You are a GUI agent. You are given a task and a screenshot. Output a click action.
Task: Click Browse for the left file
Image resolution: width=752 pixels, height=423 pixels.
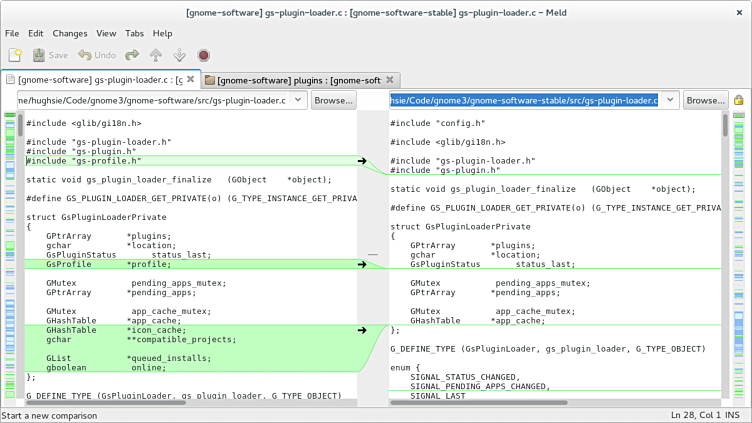[333, 100]
